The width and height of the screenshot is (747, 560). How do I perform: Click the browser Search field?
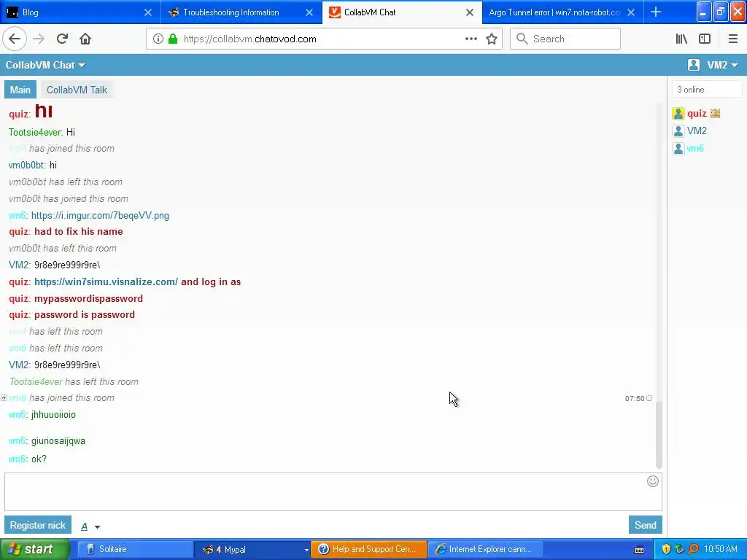(x=565, y=39)
